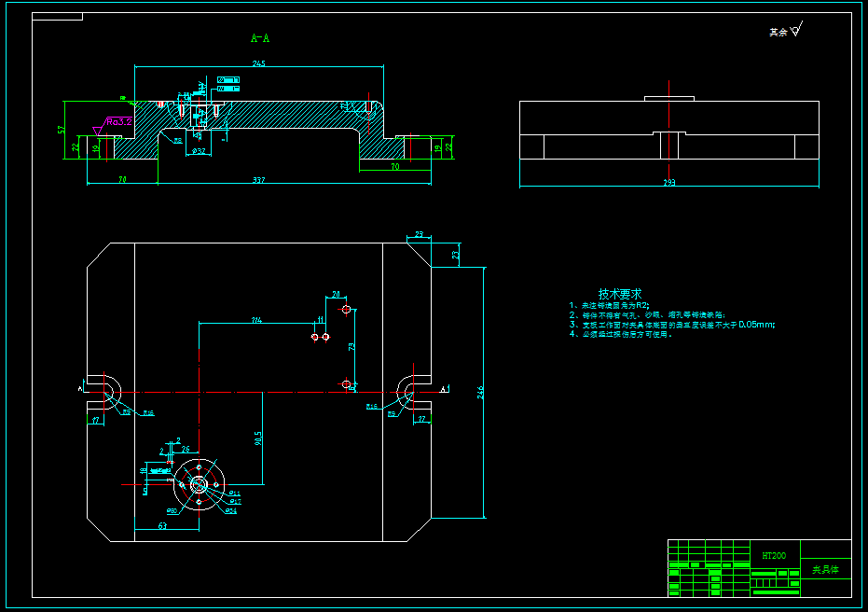Select the 夹具体 part name cell
This screenshot has height=612, width=868.
(x=825, y=569)
